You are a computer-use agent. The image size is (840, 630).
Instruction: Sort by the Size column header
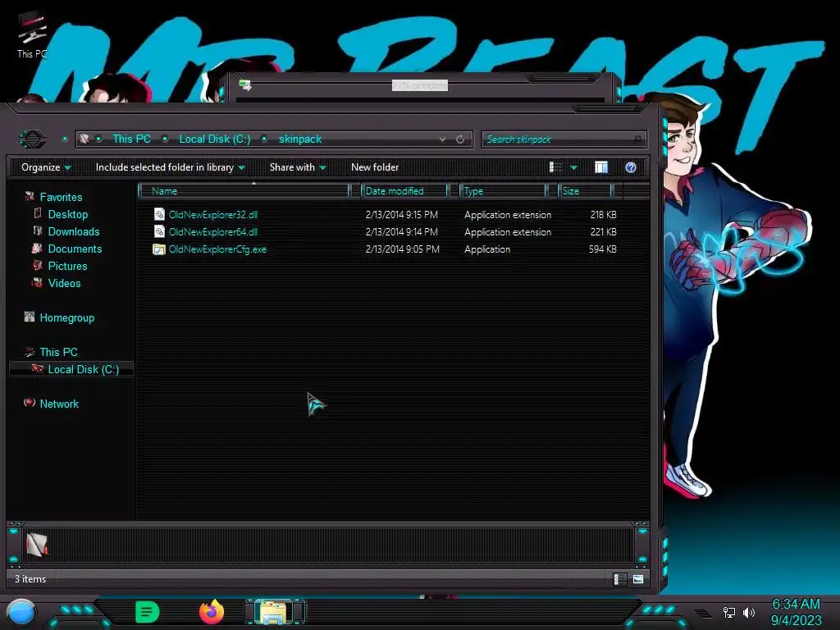click(585, 190)
